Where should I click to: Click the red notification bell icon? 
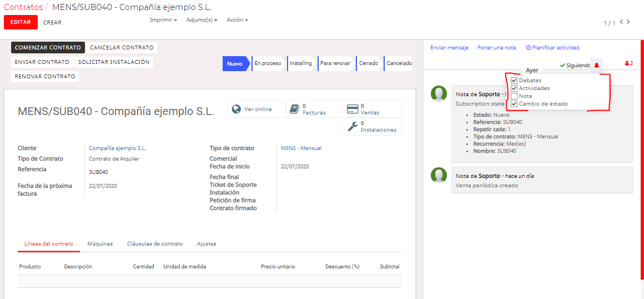coord(597,65)
